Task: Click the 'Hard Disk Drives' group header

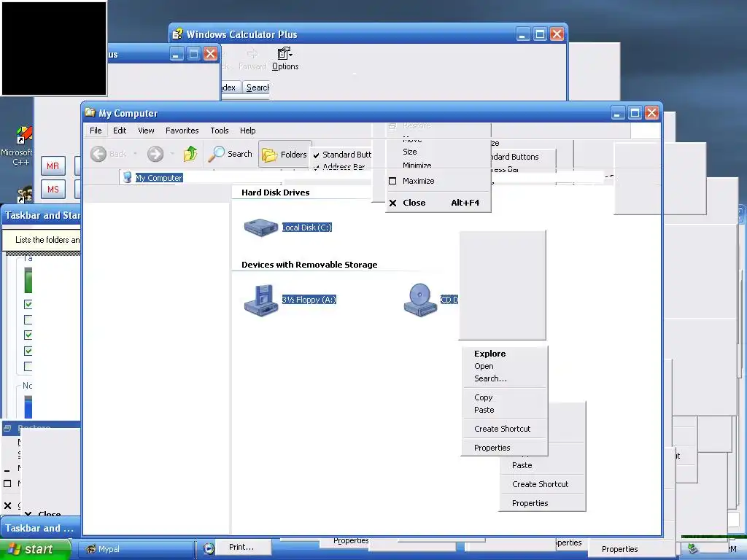Action: (x=275, y=192)
